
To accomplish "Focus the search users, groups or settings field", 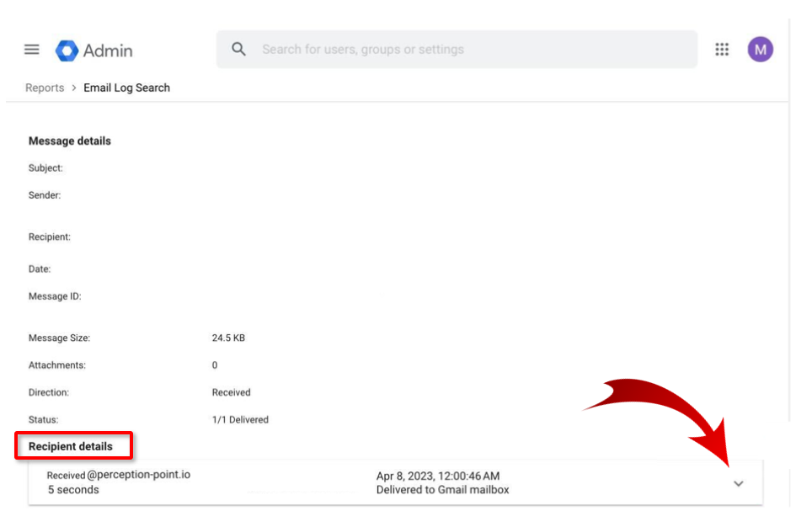I will point(457,49).
